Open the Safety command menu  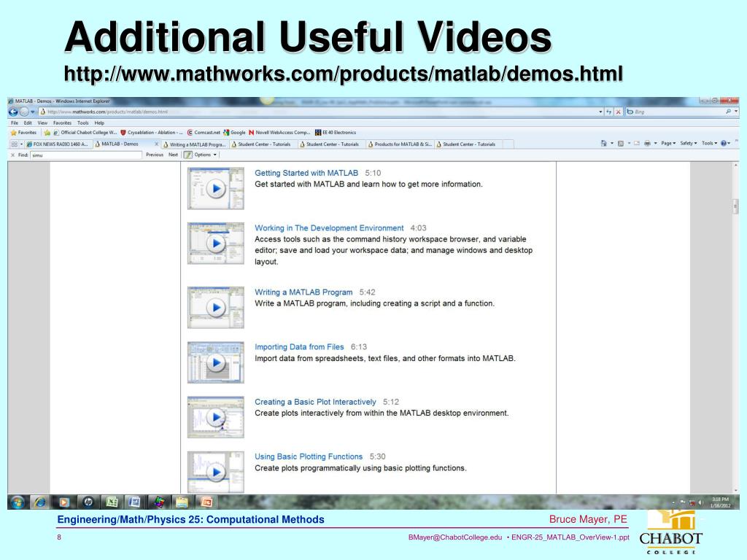[689, 144]
